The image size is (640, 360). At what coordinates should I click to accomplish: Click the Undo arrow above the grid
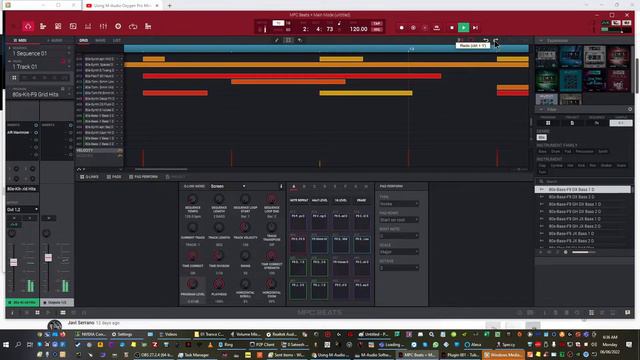(486, 40)
